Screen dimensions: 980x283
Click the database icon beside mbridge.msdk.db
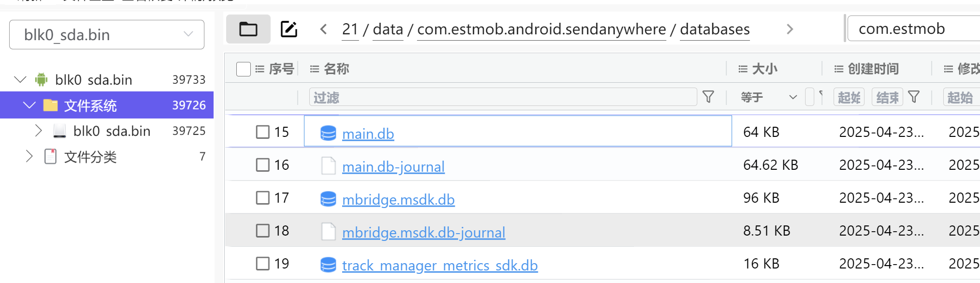(328, 199)
